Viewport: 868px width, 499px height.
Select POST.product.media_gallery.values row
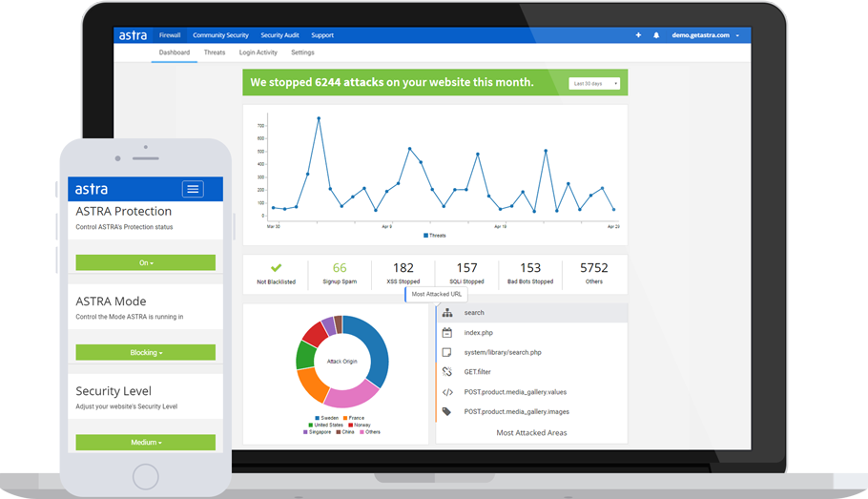point(532,392)
